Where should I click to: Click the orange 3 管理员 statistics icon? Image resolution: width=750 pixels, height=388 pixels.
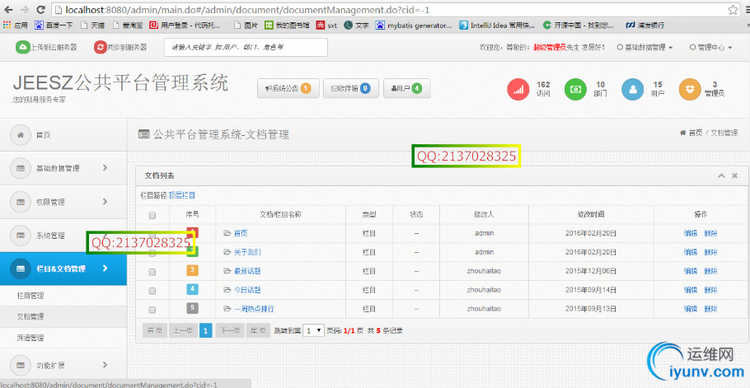point(690,89)
